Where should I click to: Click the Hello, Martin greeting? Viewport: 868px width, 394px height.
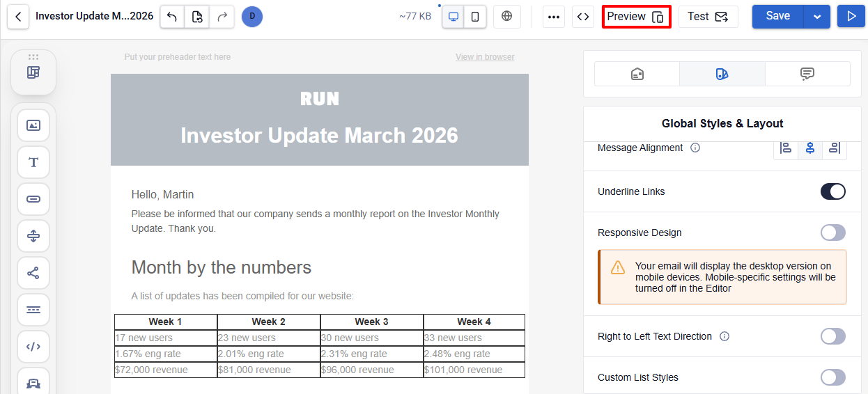click(x=162, y=195)
